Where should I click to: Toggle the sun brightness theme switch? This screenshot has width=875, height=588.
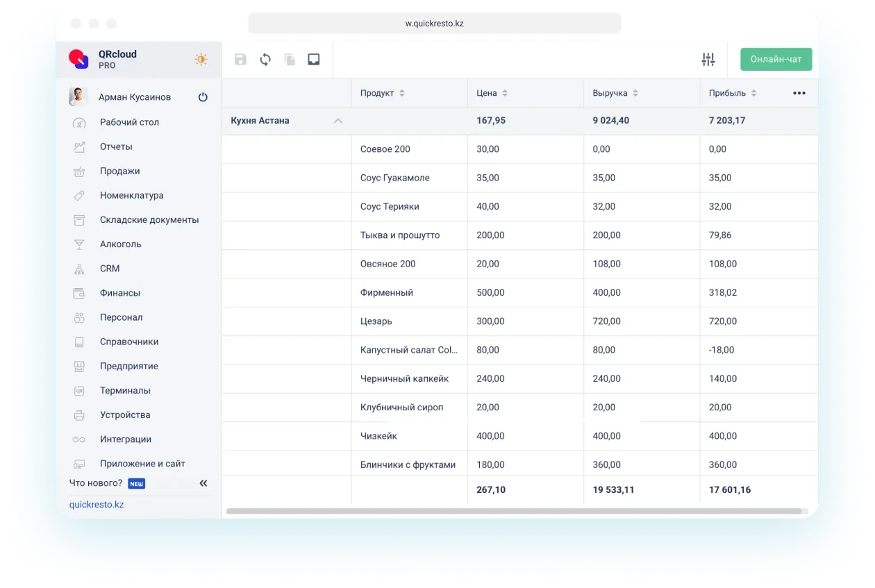[201, 60]
